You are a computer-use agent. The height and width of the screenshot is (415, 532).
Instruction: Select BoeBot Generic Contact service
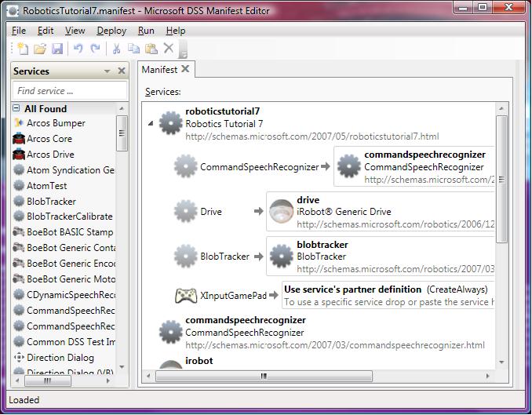(64, 248)
